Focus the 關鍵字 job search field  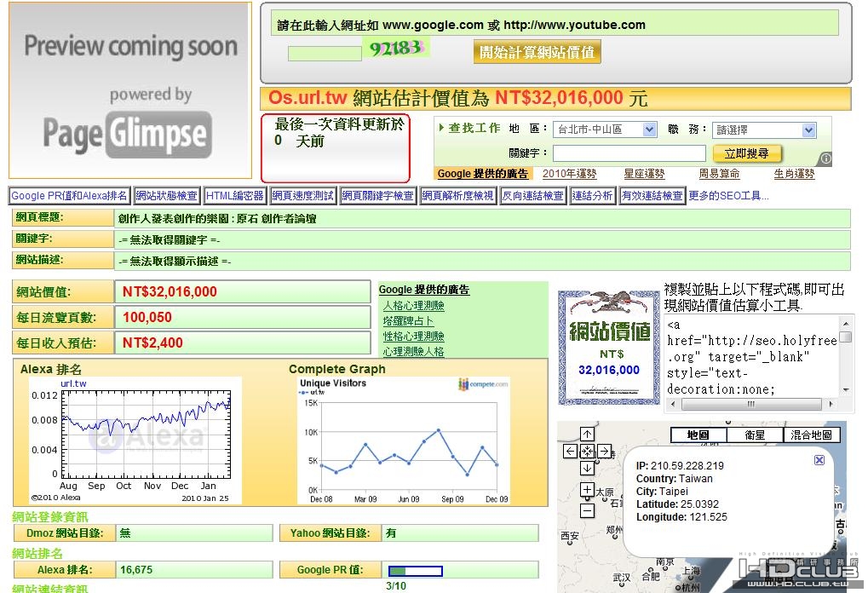pyautogui.click(x=629, y=153)
